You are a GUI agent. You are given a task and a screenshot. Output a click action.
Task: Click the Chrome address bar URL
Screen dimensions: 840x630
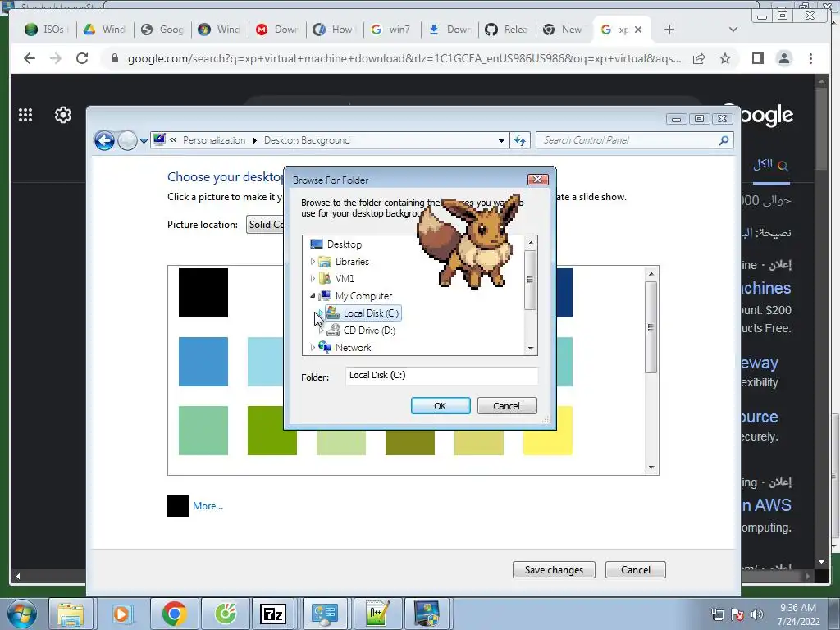[x=404, y=58]
